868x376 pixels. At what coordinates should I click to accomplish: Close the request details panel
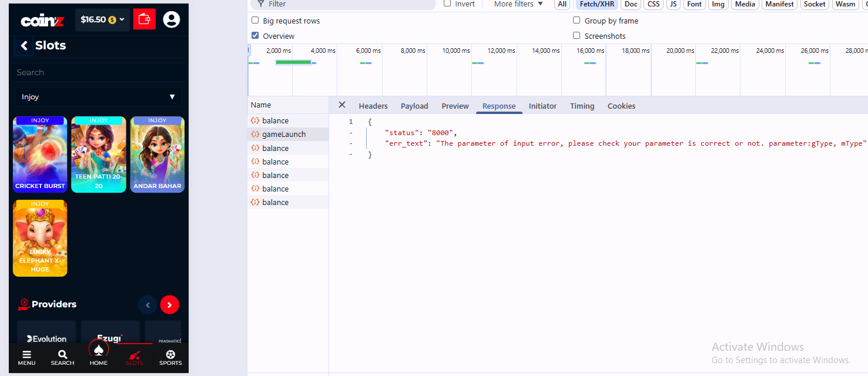coord(341,105)
